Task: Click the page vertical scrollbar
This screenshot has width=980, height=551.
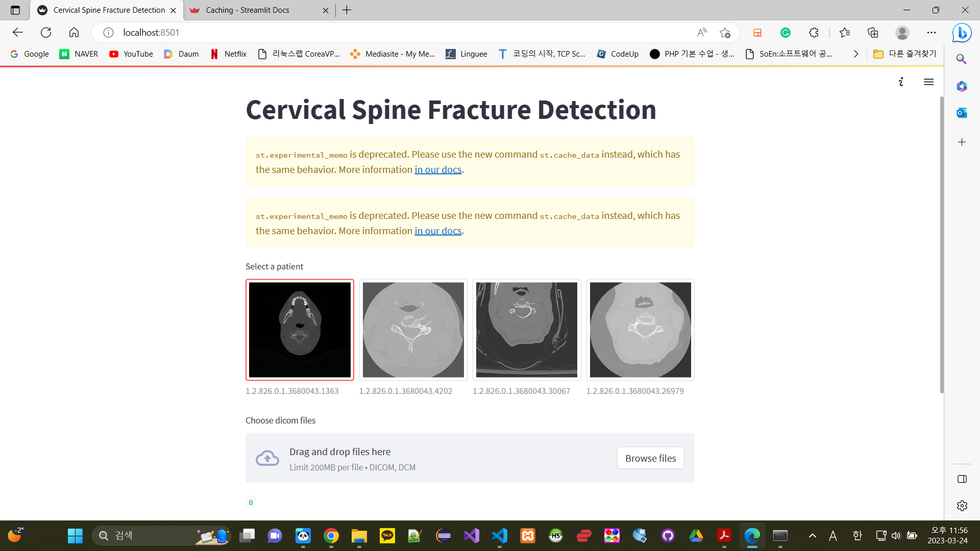Action: tap(942, 245)
